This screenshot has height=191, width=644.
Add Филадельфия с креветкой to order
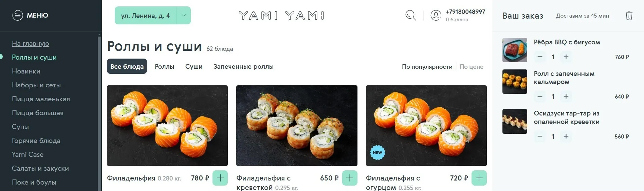(x=350, y=178)
